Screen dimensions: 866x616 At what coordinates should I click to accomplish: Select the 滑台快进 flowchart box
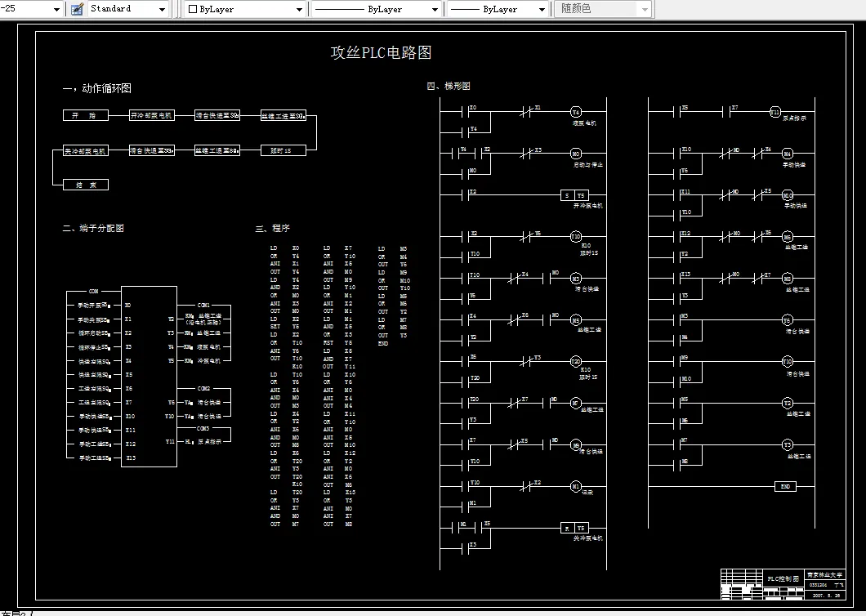pos(217,115)
